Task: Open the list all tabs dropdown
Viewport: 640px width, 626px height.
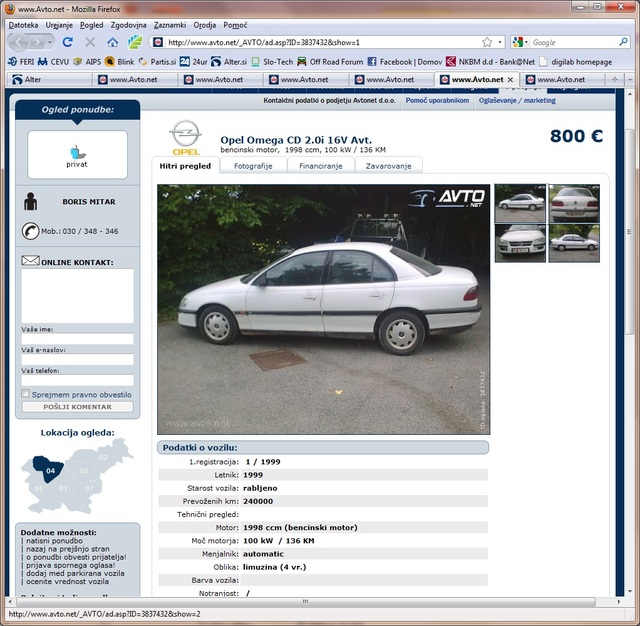Action: coord(630,80)
